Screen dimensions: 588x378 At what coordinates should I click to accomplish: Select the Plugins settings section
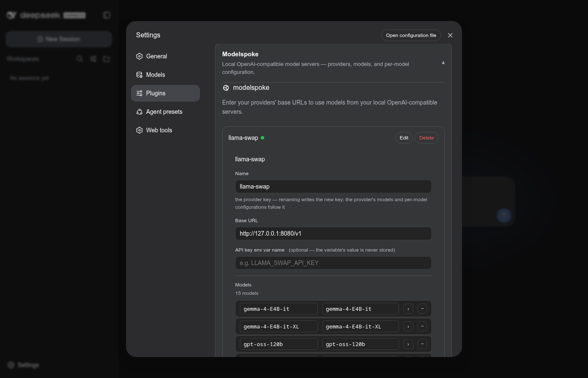coord(165,93)
